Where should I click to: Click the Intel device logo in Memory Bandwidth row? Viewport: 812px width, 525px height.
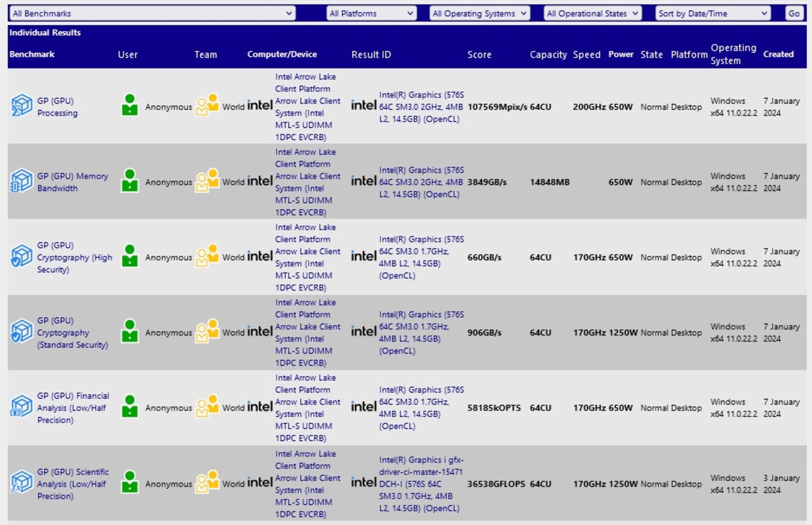point(260,180)
